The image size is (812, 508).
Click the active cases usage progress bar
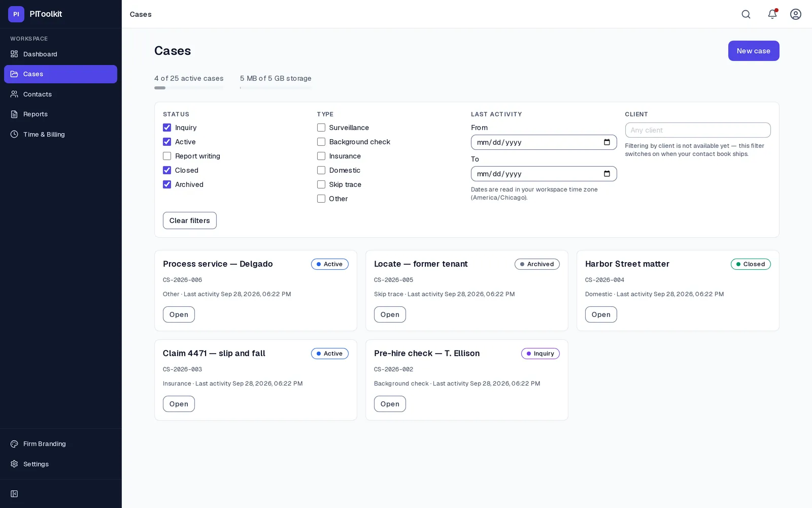tap(189, 88)
